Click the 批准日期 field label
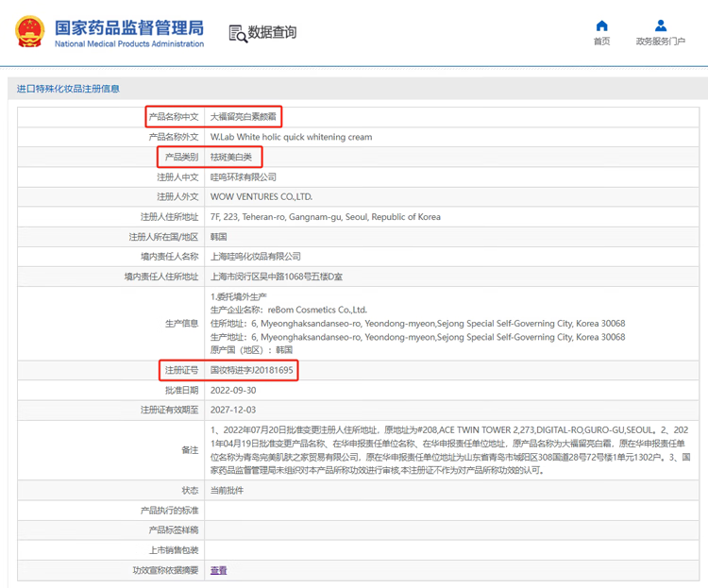Viewport: 708px width, 588px height. coord(181,390)
